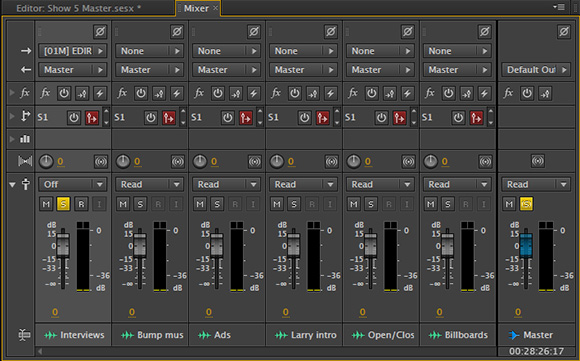Image resolution: width=580 pixels, height=361 pixels.
Task: Click pre-render lightning icon on Ads track
Action: (254, 93)
